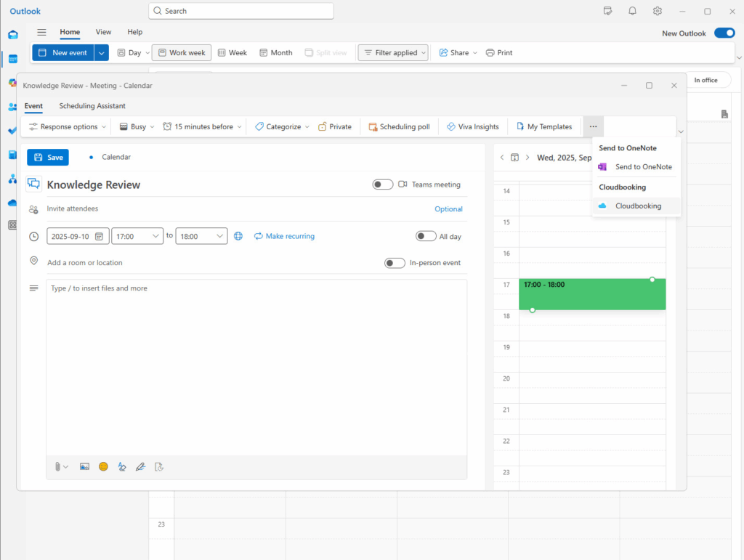The height and width of the screenshot is (560, 744).
Task: Enable the Teams meeting toggle
Action: [383, 184]
